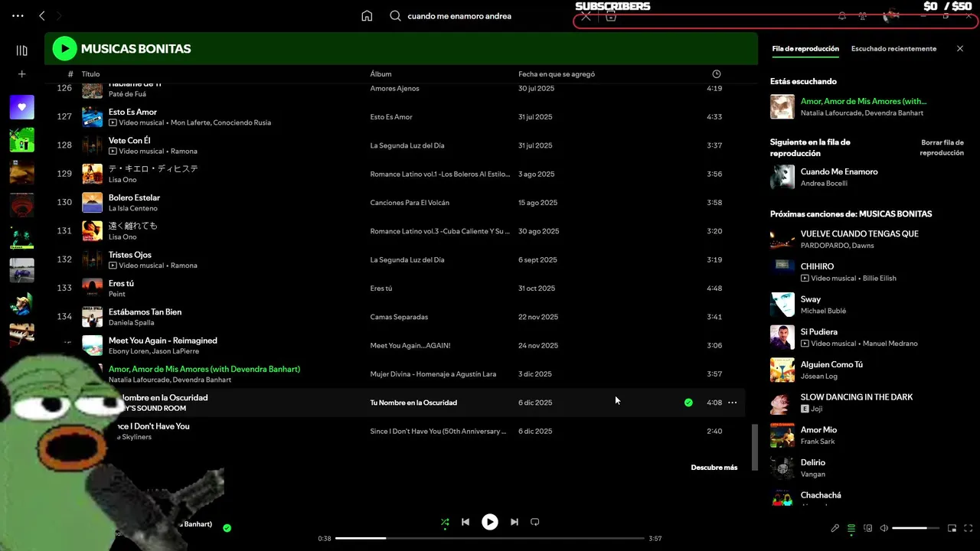Select 'Amor Mio' by Frank Sark
Viewport: 980px width, 551px height.
[x=818, y=430]
